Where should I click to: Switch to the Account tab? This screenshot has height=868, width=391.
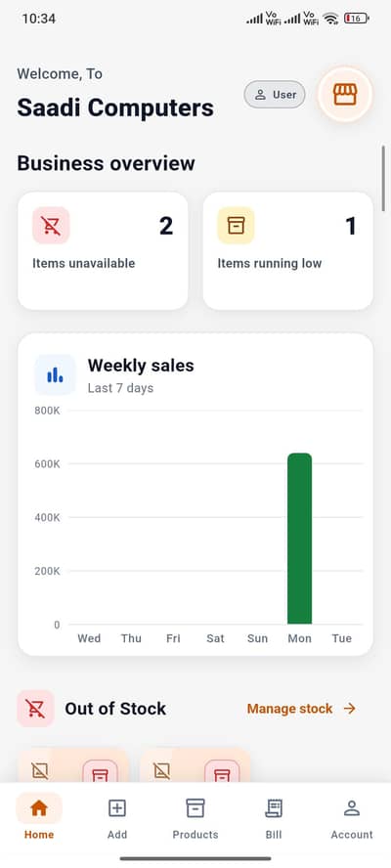click(352, 817)
